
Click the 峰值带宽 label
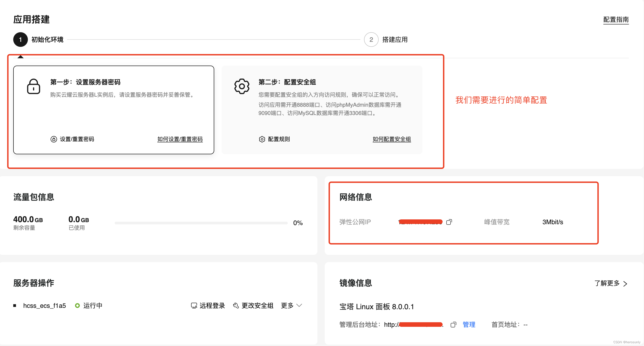coord(497,222)
